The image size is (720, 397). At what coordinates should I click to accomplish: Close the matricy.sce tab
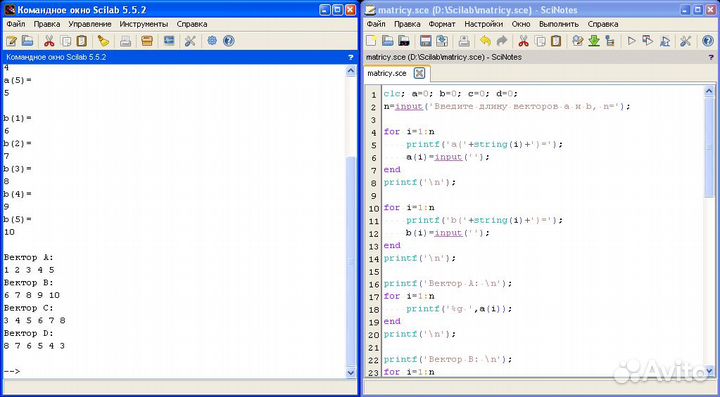419,73
